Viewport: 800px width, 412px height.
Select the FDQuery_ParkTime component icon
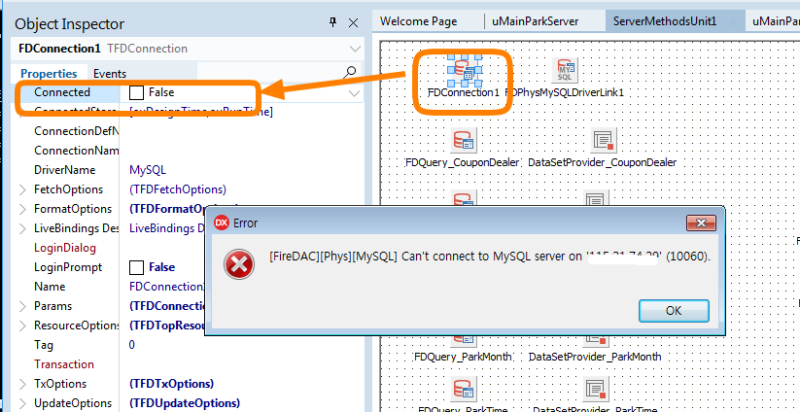click(463, 389)
